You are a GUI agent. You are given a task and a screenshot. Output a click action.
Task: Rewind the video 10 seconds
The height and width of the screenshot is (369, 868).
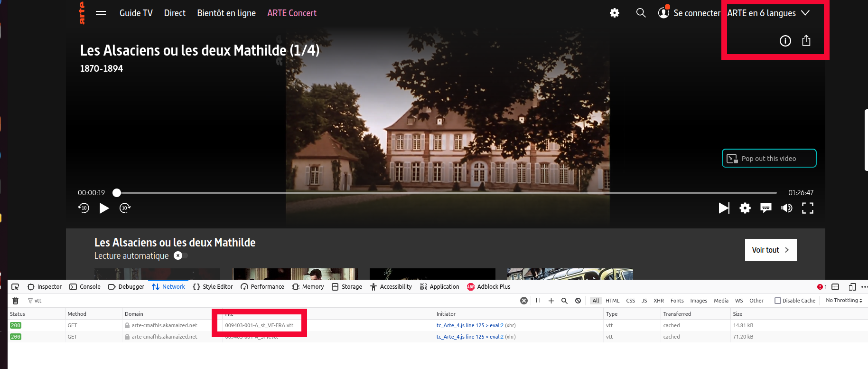pyautogui.click(x=84, y=208)
